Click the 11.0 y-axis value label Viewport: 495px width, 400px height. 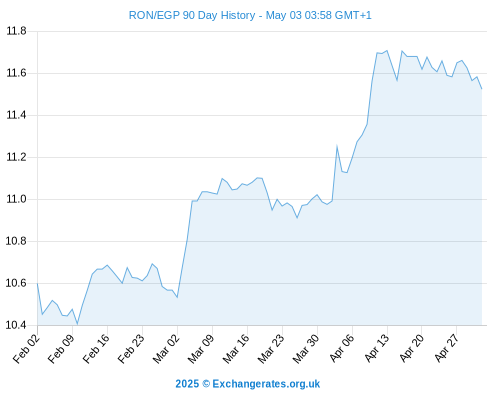tap(16, 199)
